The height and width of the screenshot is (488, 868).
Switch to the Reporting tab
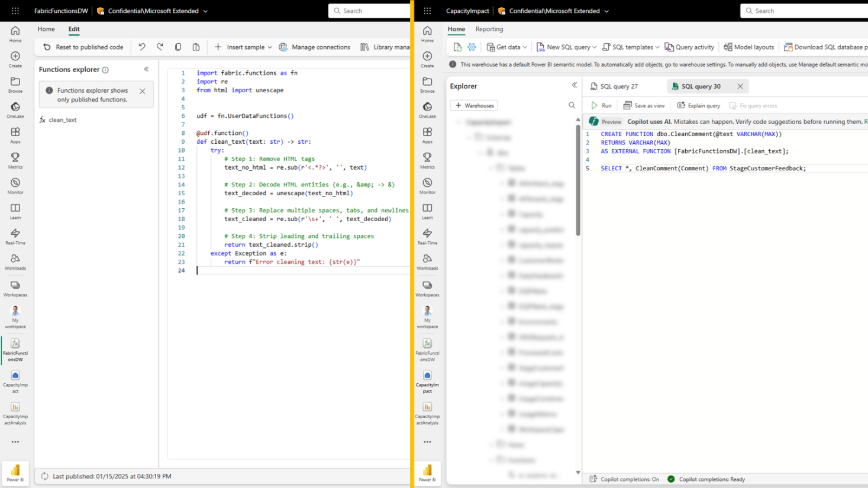tap(489, 29)
